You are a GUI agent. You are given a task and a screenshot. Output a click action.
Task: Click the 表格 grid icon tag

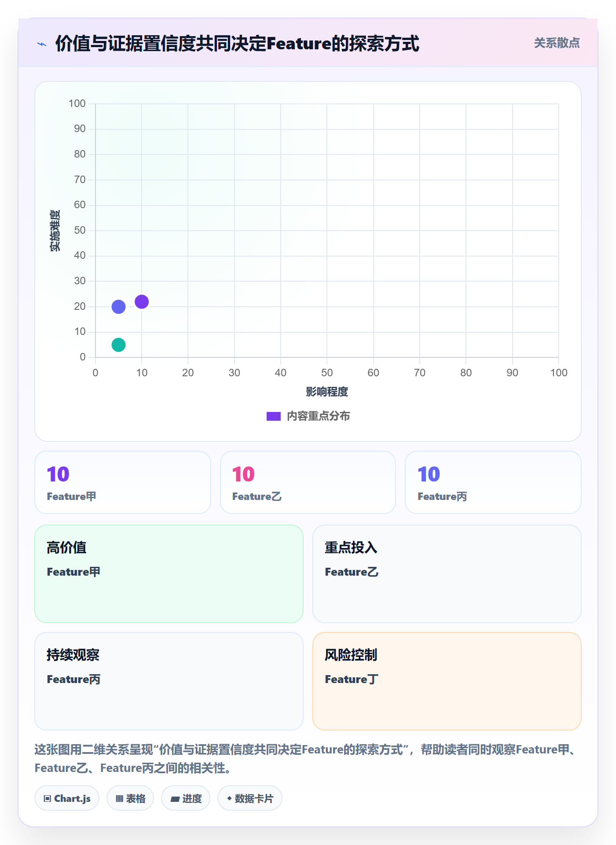pos(130,798)
